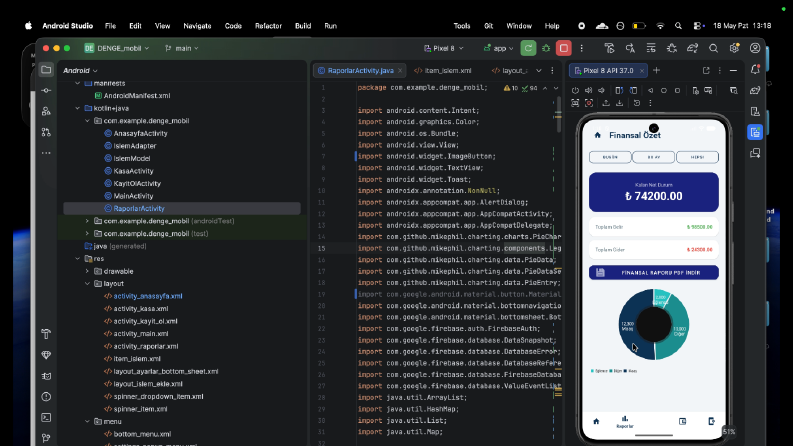
Task: Collapse the layout folder
Action: [87, 284]
